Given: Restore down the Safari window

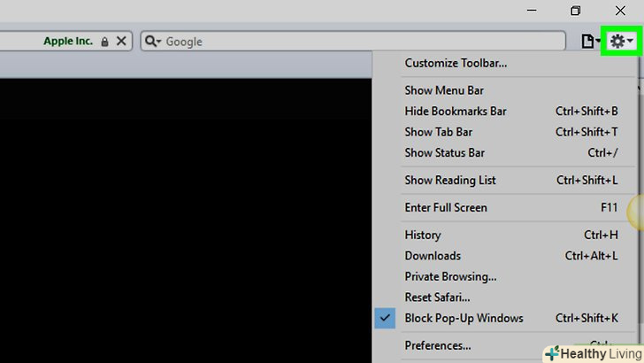Looking at the screenshot, I should coord(575,11).
